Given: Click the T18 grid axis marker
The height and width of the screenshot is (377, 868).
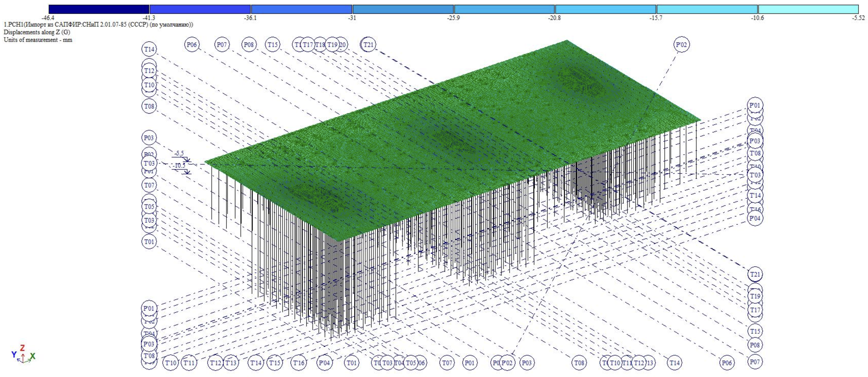Looking at the screenshot, I should coord(320,44).
